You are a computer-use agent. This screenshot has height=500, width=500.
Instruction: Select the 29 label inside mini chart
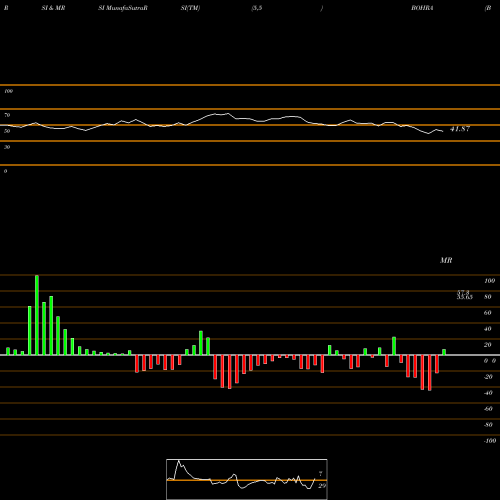tap(322, 486)
